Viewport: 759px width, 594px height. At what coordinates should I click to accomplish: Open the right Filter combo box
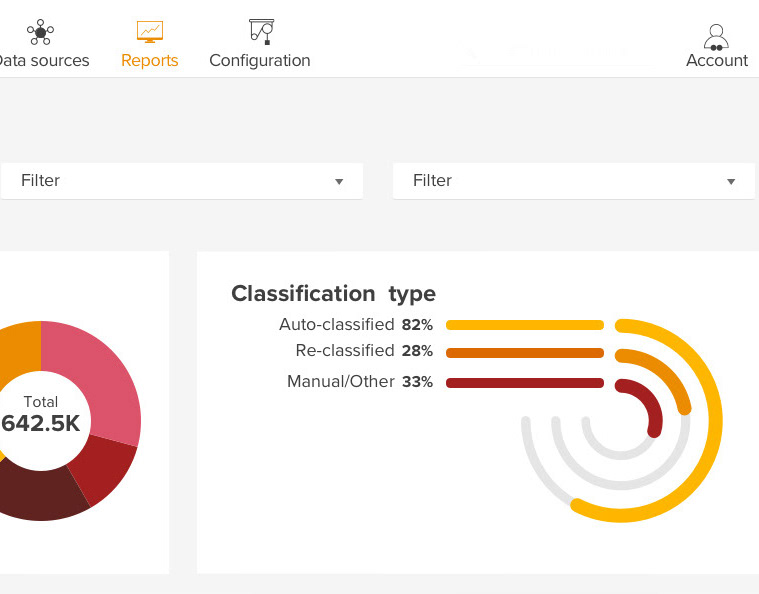coord(574,181)
